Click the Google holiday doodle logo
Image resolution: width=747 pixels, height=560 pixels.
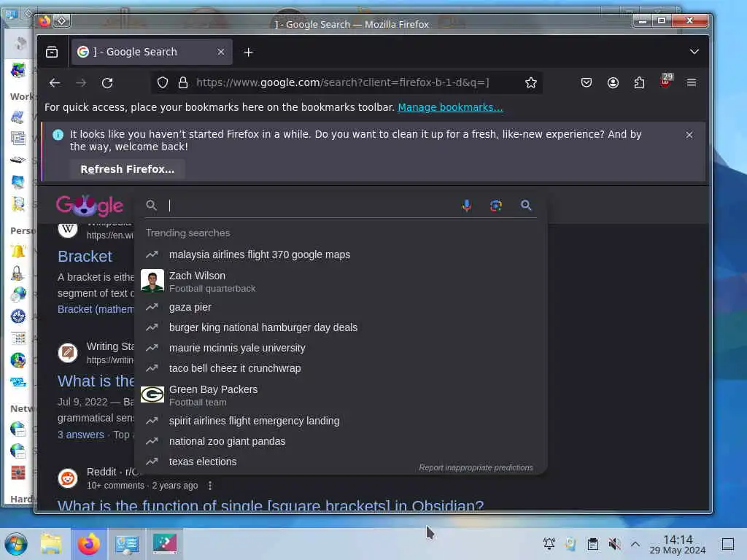(x=90, y=205)
